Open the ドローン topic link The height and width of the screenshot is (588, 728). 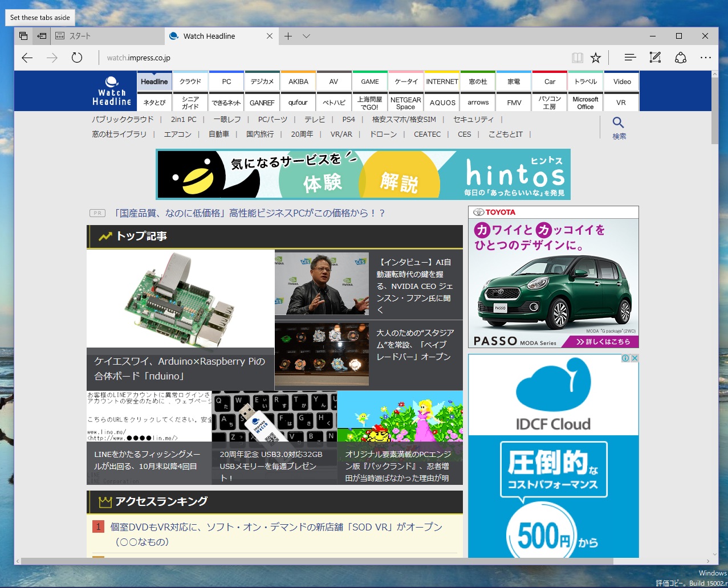(383, 134)
